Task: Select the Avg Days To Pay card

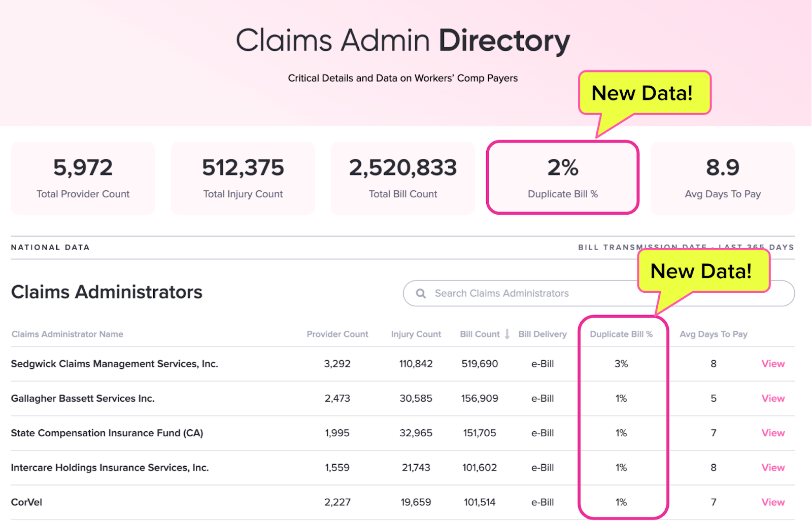Action: (723, 178)
